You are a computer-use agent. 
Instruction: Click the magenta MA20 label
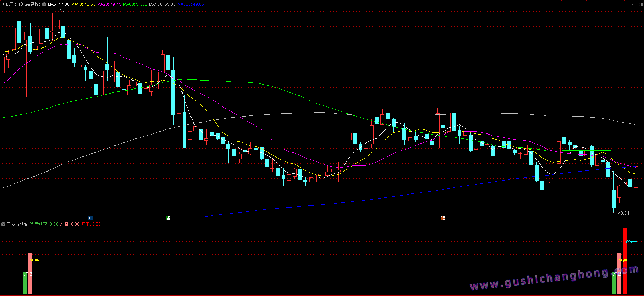109,4
